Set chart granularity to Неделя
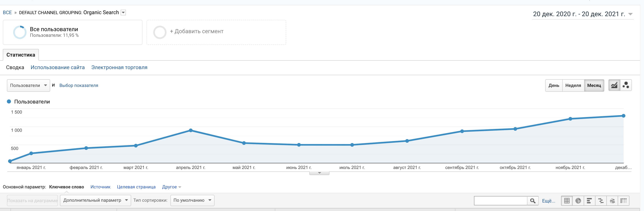 573,85
